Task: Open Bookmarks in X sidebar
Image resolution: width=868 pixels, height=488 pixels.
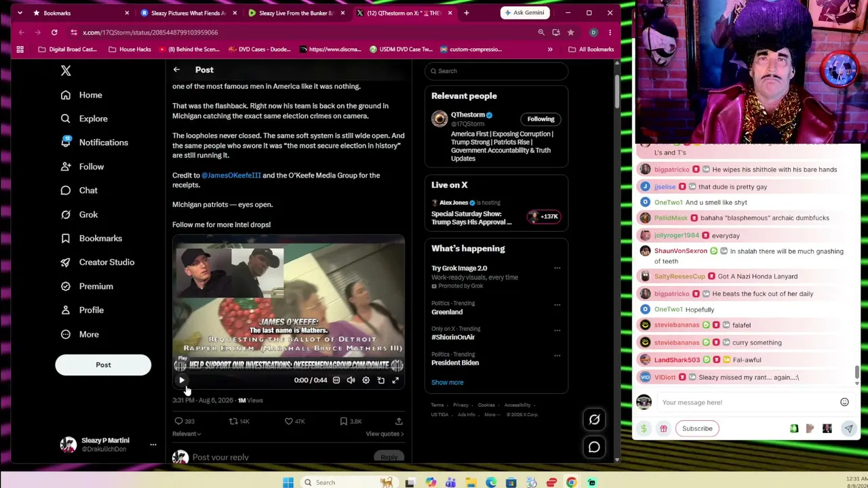Action: (92, 239)
